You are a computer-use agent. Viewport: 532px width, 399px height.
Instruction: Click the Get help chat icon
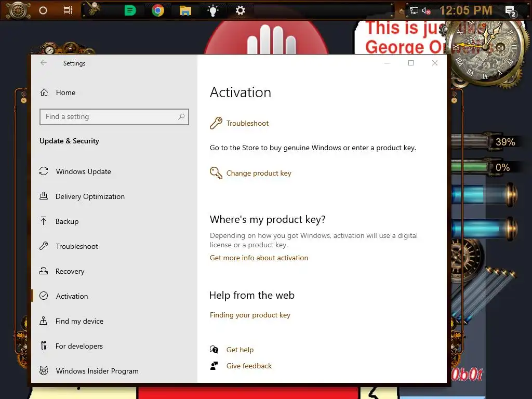(214, 350)
